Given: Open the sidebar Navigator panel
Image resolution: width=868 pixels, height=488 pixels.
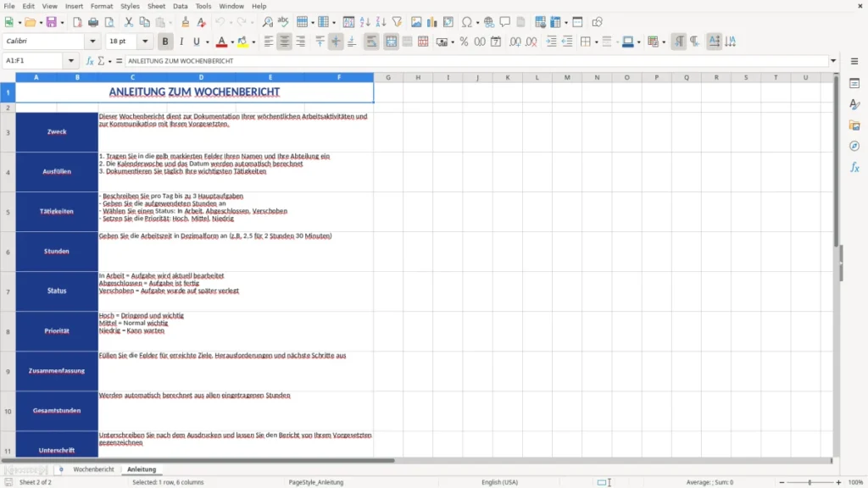Looking at the screenshot, I should pos(854,146).
